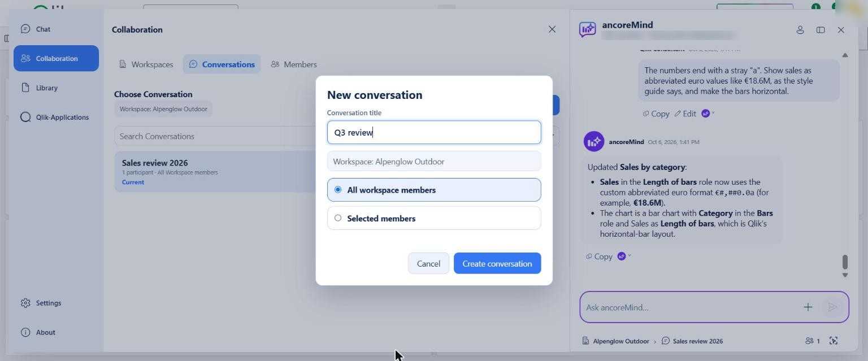Screen dimensions: 868x361
Task: Click the ancoreMind logo icon in chat header
Action: pos(587,29)
